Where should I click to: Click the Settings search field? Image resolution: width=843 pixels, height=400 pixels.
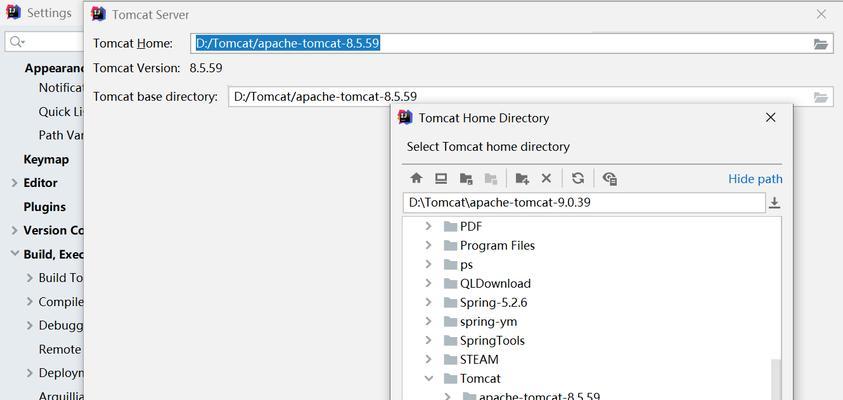[x=45, y=41]
